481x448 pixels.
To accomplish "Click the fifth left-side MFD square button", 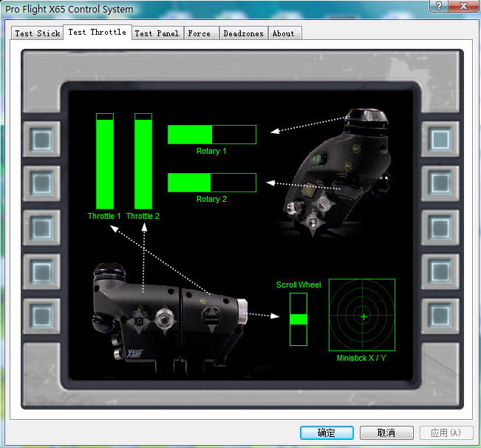I will point(41,316).
